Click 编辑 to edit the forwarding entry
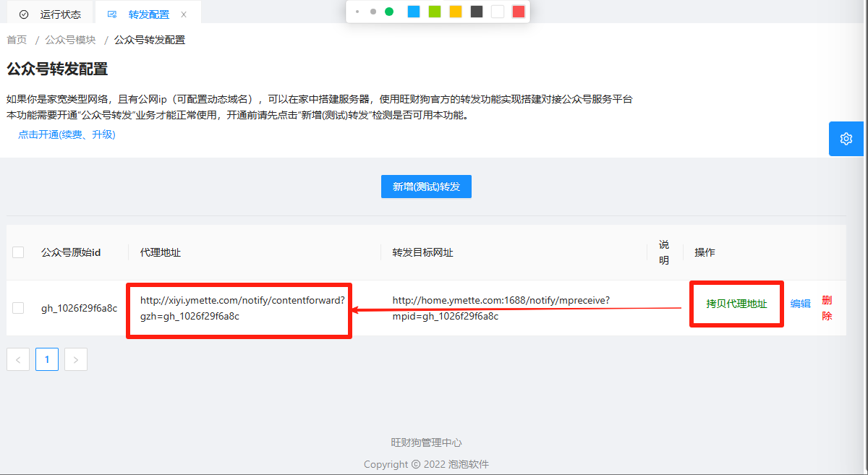 [800, 304]
